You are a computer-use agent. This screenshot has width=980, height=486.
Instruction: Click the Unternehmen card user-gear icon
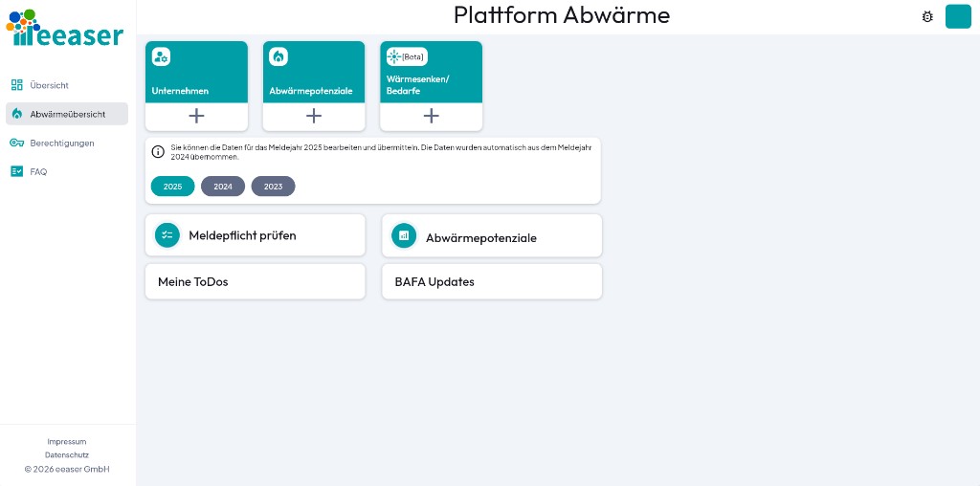point(161,56)
